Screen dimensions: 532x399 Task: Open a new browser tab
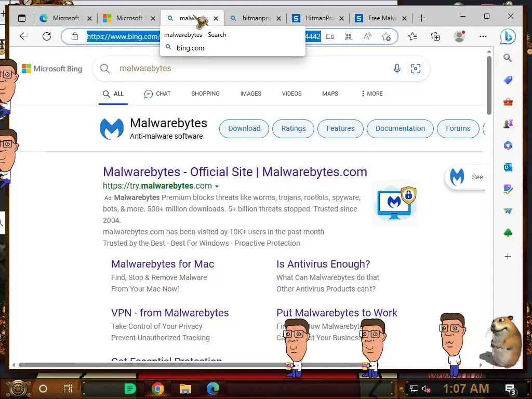pos(421,18)
